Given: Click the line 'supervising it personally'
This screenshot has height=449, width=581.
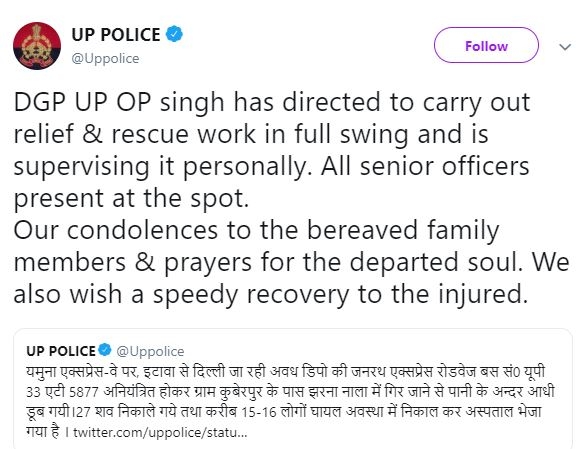Looking at the screenshot, I should 272,166.
